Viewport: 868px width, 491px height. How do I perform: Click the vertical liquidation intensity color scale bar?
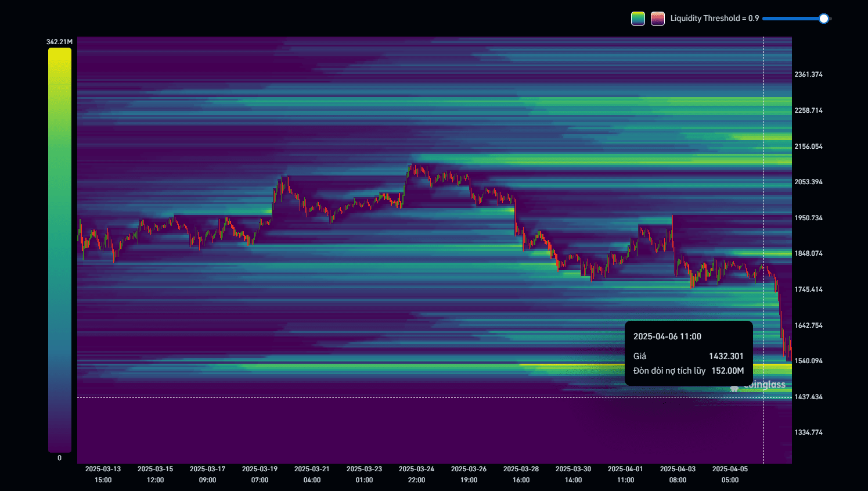pyautogui.click(x=60, y=250)
